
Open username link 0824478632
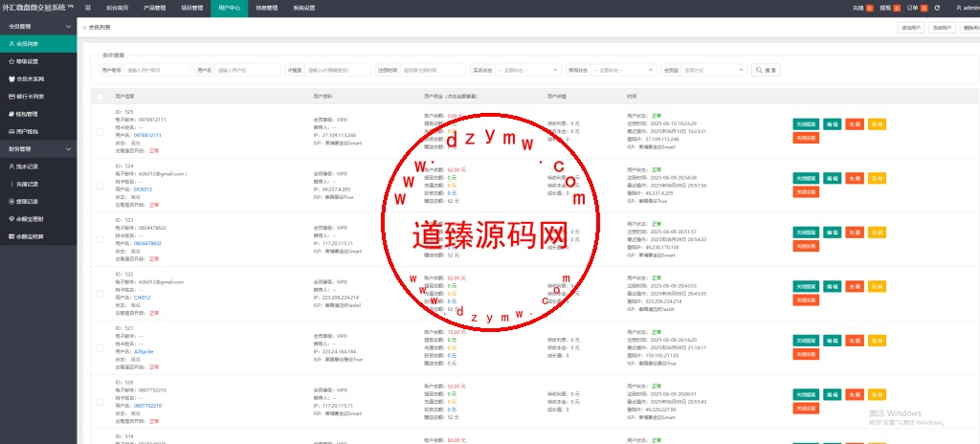click(147, 243)
